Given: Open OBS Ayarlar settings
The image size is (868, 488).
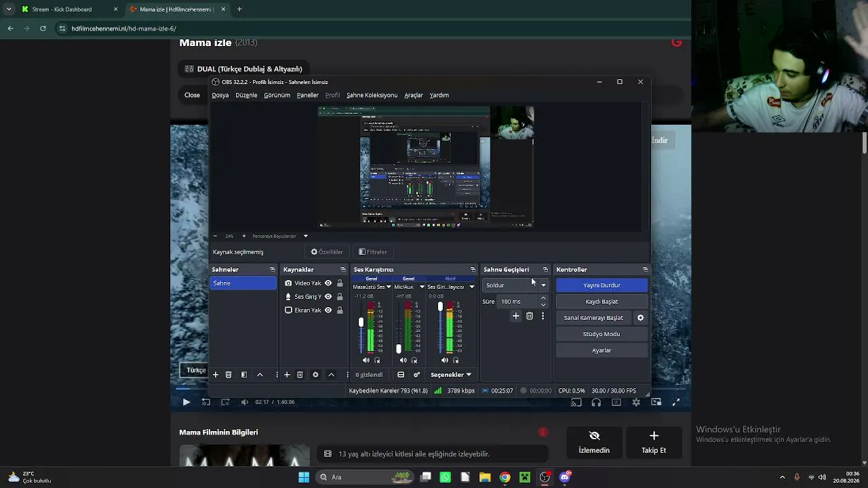Looking at the screenshot, I should coord(601,350).
